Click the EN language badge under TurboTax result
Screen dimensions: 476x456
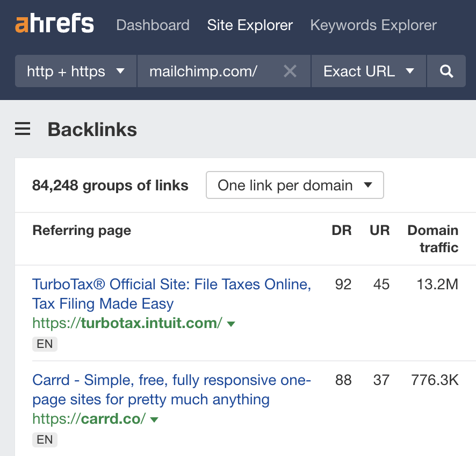(x=45, y=344)
